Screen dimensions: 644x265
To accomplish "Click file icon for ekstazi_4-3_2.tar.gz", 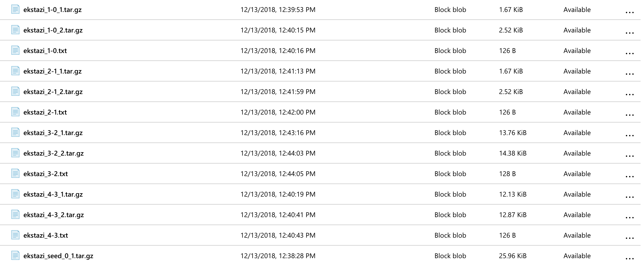I will pyautogui.click(x=15, y=214).
